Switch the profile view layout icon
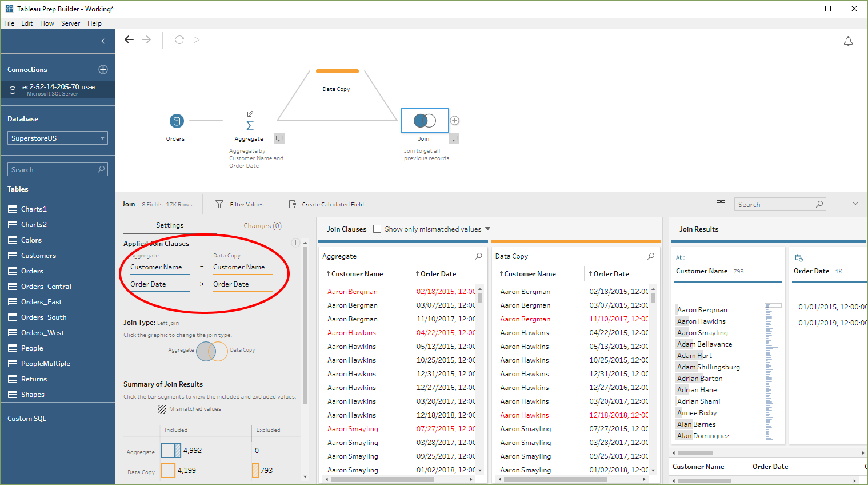Viewport: 868px width, 485px height. click(x=721, y=204)
